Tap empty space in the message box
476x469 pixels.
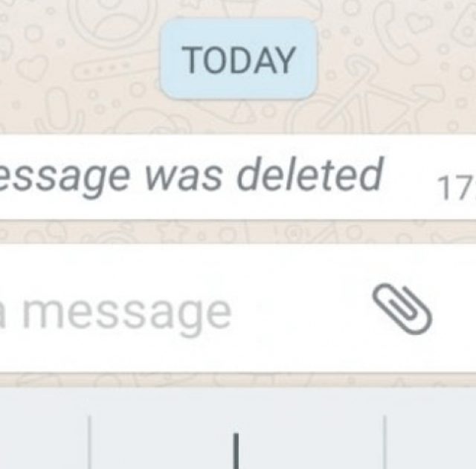point(300,308)
